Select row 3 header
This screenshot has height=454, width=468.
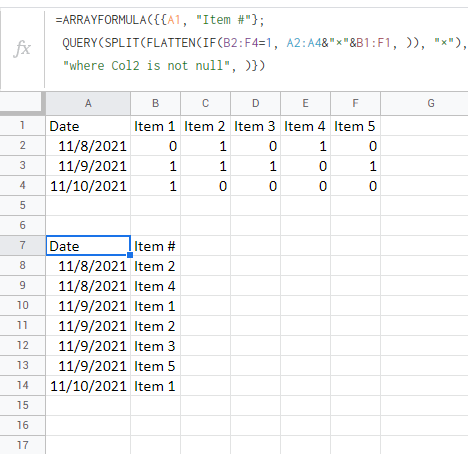[x=22, y=166]
